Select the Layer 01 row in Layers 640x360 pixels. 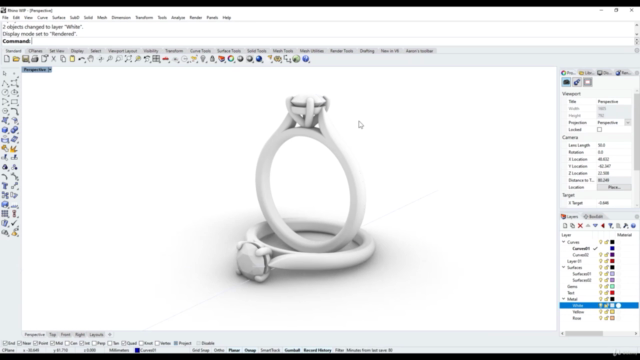pos(599,261)
